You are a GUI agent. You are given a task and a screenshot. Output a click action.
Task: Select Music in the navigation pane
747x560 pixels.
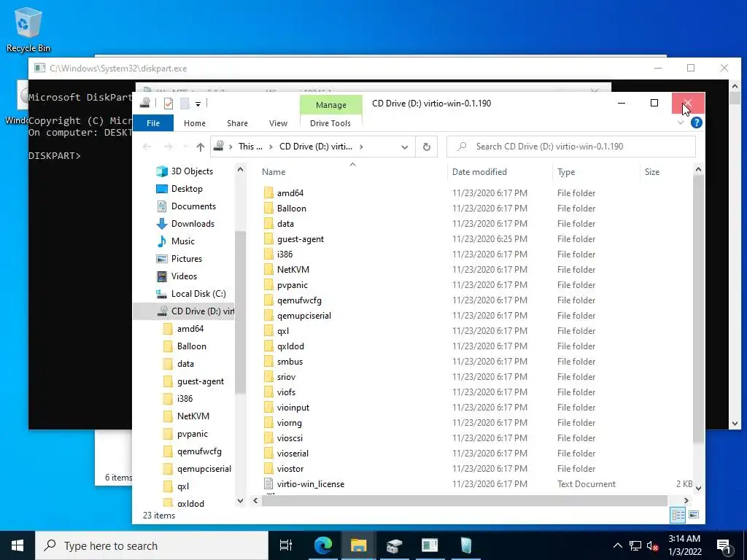175,241
